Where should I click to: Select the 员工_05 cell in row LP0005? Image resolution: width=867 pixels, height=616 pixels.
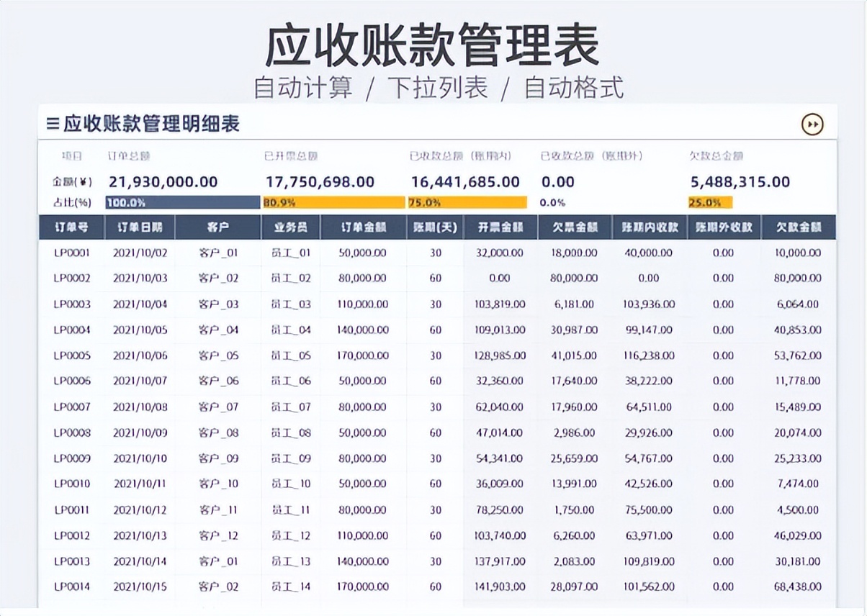[292, 355]
